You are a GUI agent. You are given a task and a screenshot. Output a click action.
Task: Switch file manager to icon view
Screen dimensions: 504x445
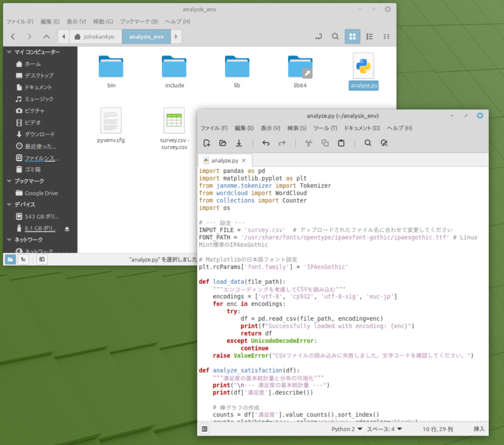point(352,37)
